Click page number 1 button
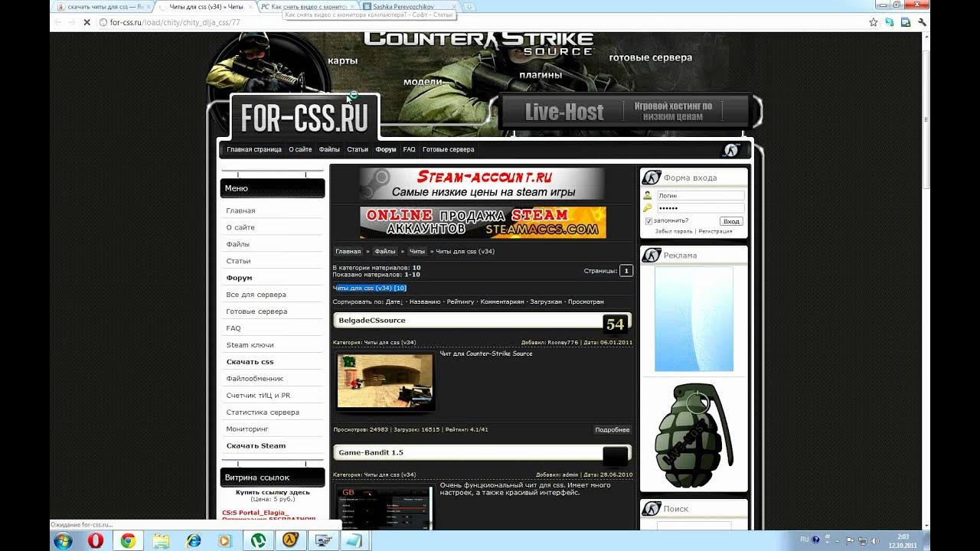 626,270
